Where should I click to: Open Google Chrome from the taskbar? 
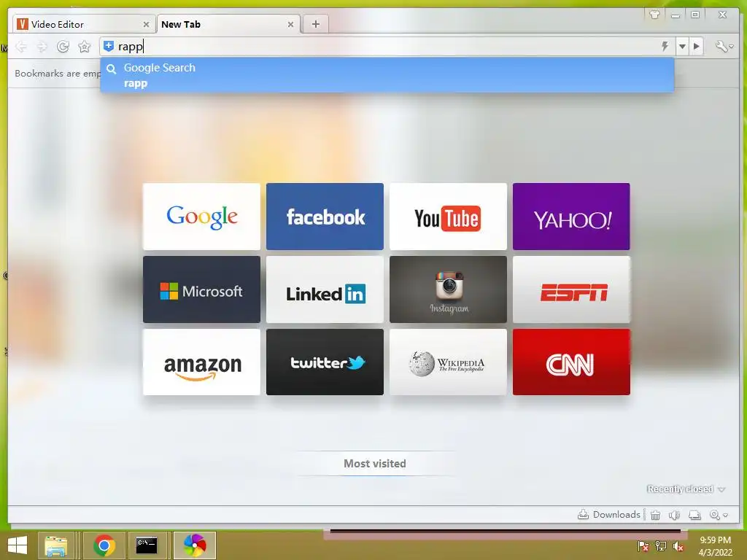point(104,545)
